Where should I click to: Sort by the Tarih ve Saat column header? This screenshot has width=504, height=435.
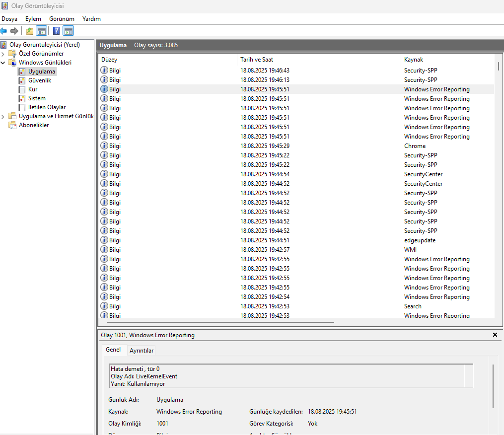point(319,60)
